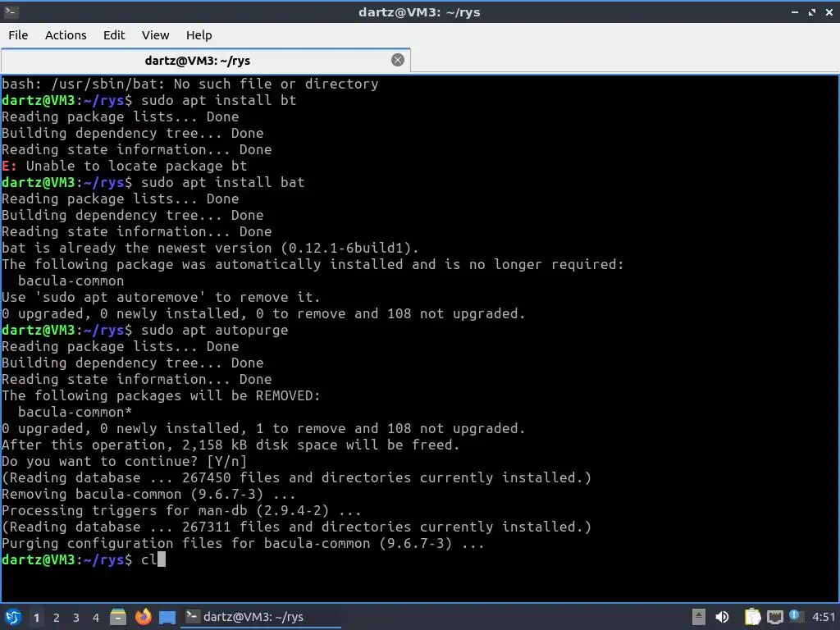Viewport: 840px width, 630px height.
Task: Click the show desktop icon in the panel
Action: [167, 617]
